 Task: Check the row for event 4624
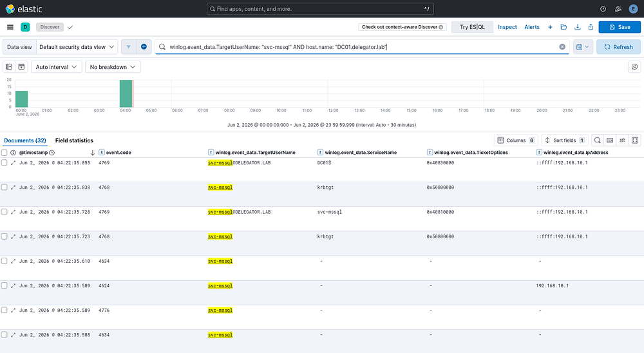pos(4,285)
